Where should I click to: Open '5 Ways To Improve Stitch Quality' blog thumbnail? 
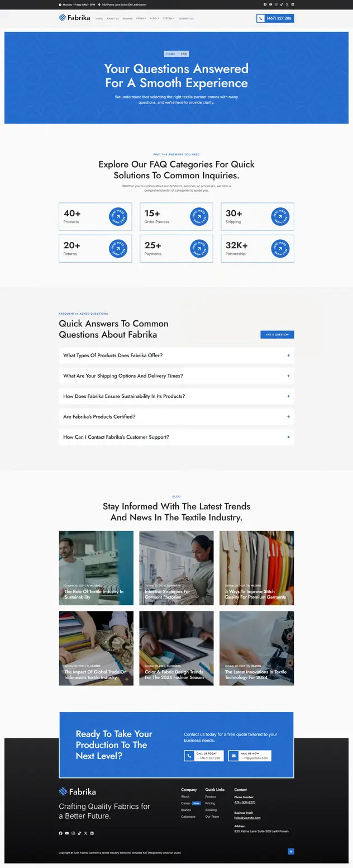256,568
